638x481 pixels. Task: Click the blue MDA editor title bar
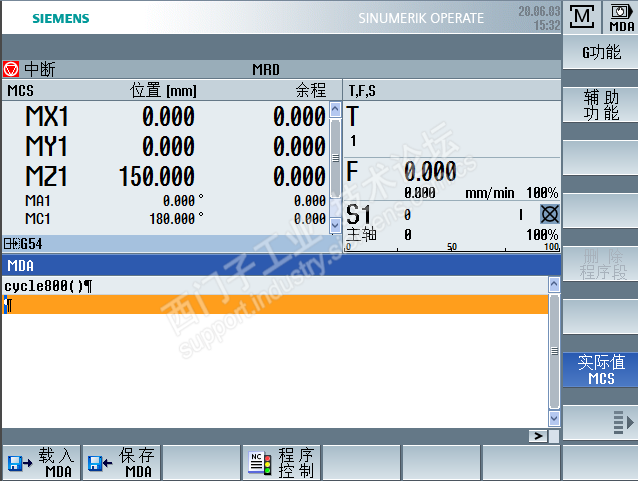click(x=281, y=265)
